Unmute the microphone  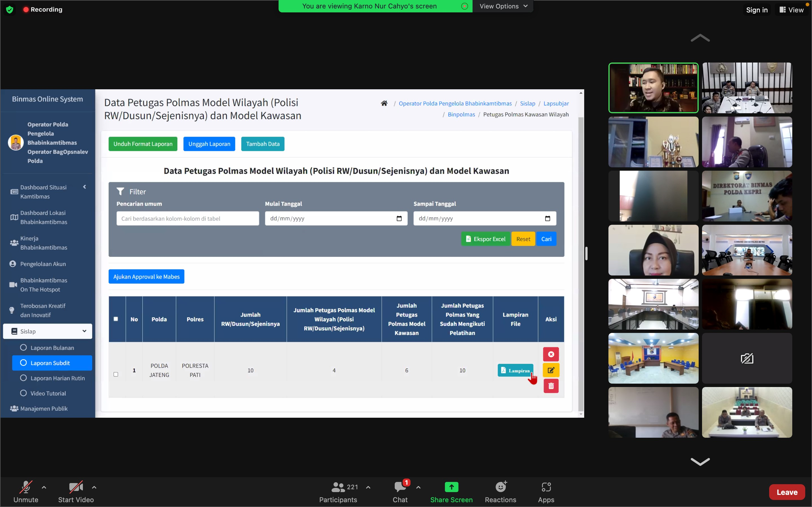pyautogui.click(x=25, y=487)
